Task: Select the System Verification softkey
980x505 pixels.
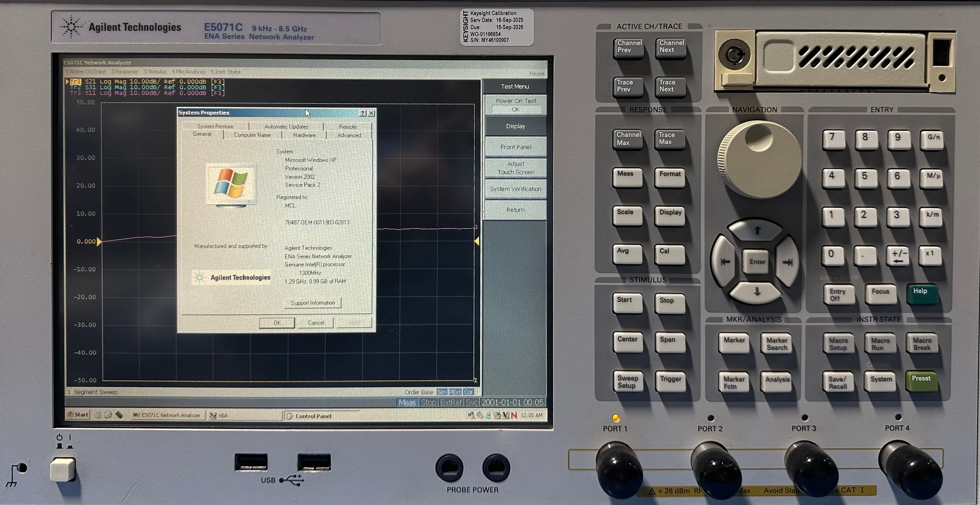Action: 515,189
